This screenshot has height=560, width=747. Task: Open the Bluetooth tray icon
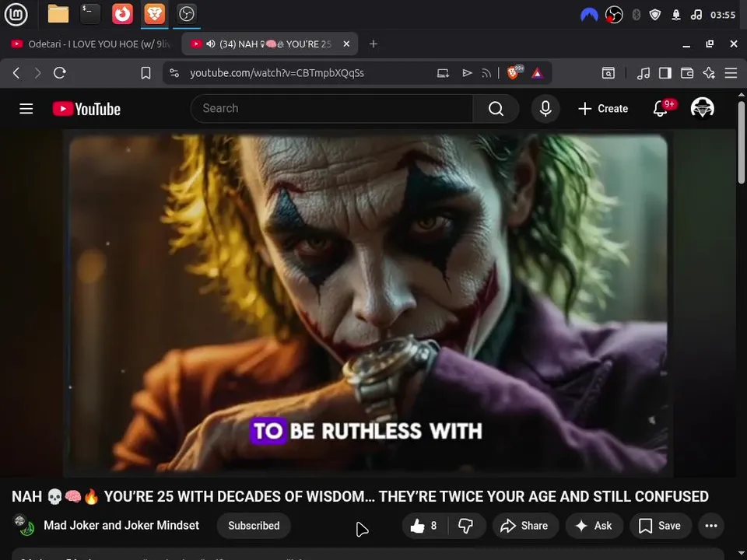[x=636, y=15]
